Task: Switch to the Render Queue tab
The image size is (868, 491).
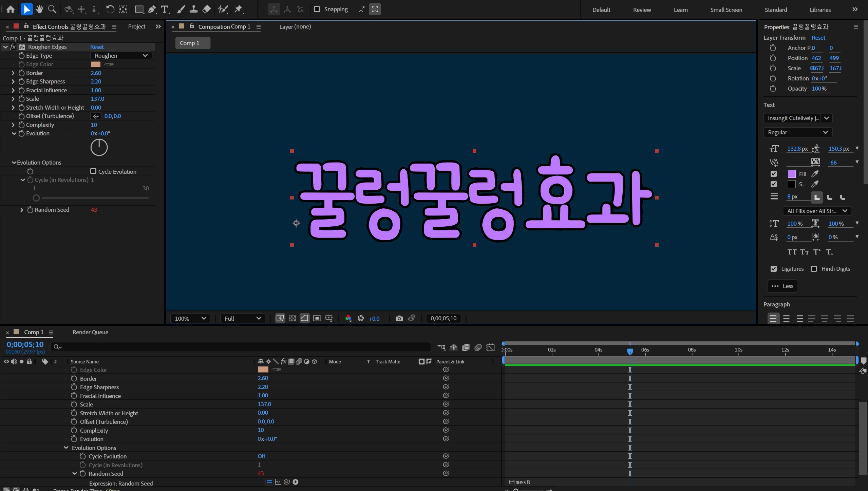Action: [90, 332]
